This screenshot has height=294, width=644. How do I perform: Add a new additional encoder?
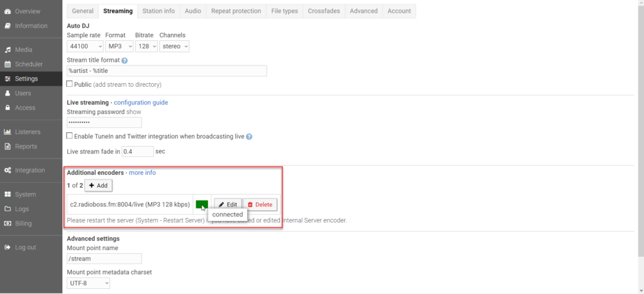(x=98, y=186)
